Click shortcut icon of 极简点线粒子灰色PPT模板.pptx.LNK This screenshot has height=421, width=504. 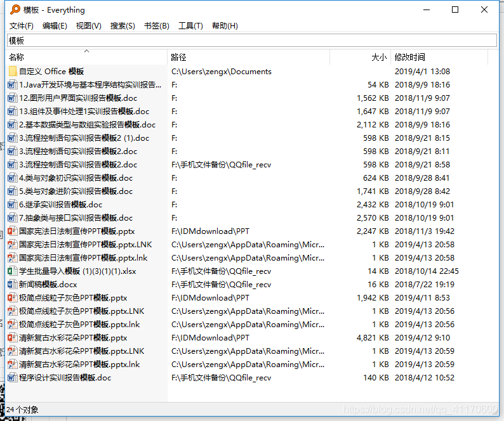pyautogui.click(x=13, y=311)
